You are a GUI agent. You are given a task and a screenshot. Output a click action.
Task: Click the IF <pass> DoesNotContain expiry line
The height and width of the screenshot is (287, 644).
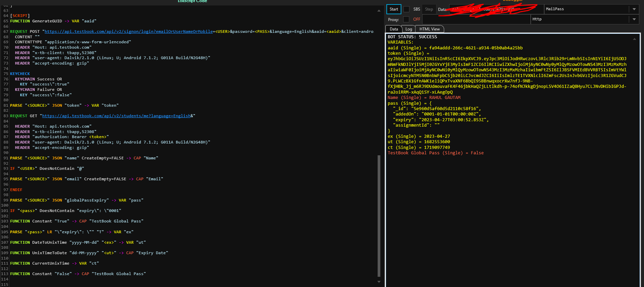pos(66,210)
